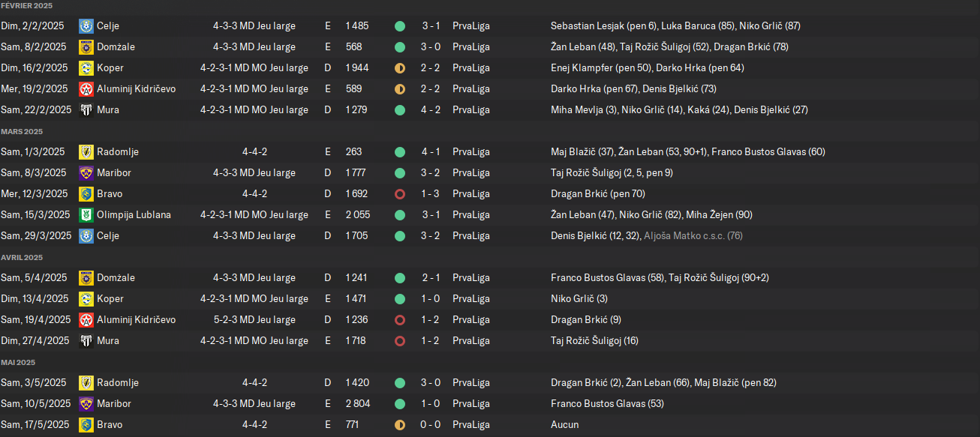
Task: Select the Sam, 5/4/2025 Domžale match row
Action: coord(490,277)
